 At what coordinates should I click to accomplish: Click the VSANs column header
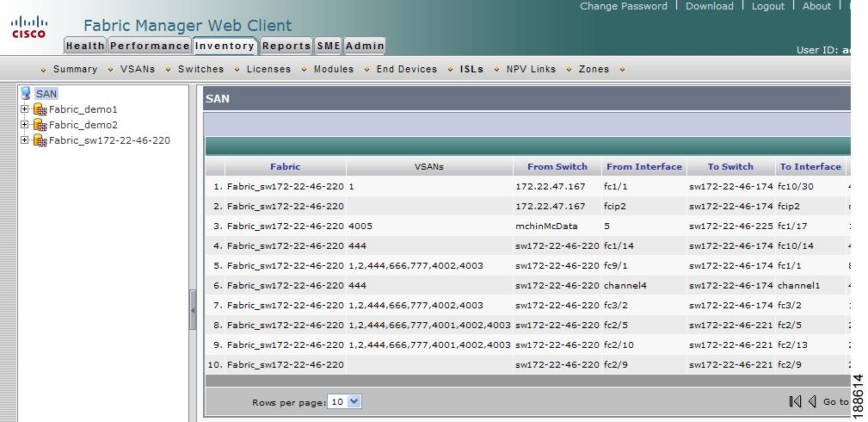coord(429,166)
